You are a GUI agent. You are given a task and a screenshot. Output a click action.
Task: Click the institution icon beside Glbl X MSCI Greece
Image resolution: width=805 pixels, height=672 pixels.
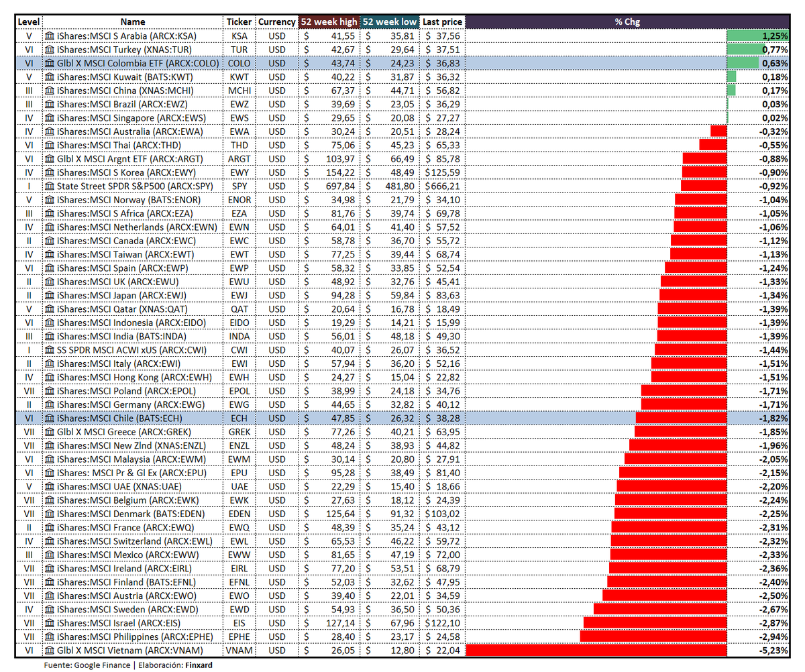click(50, 431)
